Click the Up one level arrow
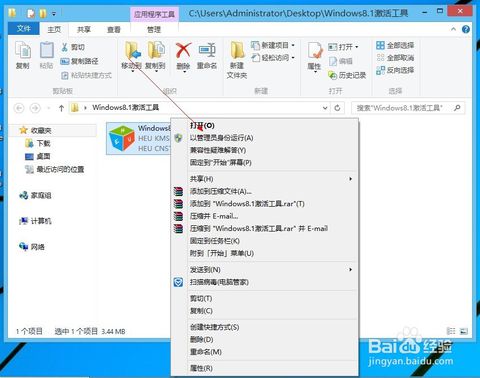Screen dimensions: 480x378 point(61,108)
